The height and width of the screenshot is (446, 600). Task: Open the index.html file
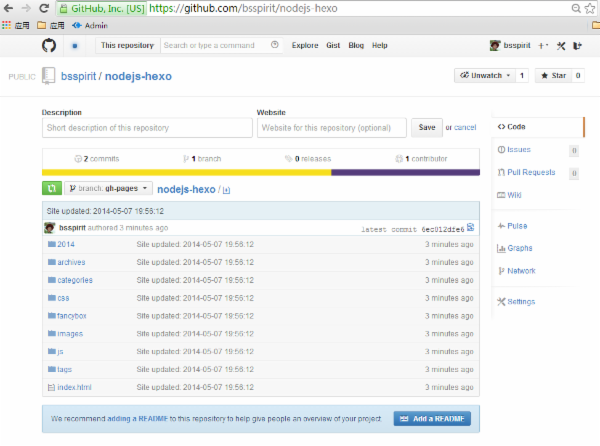(x=74, y=387)
